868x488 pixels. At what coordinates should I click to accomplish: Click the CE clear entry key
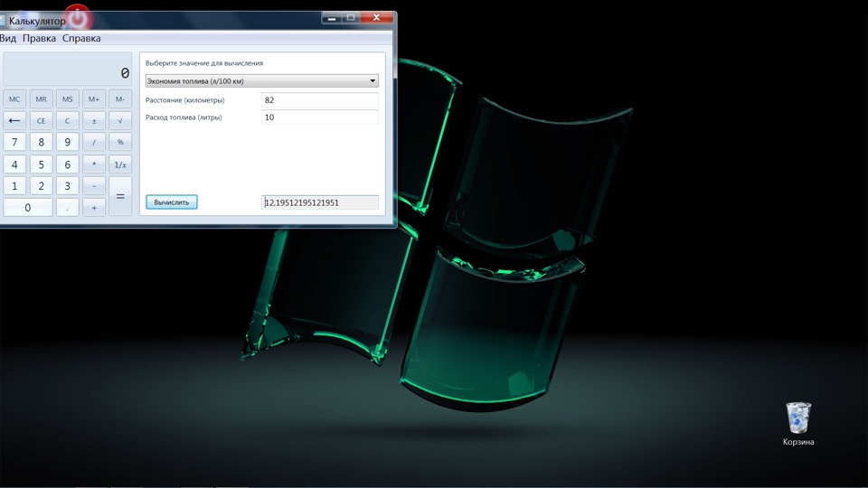41,120
